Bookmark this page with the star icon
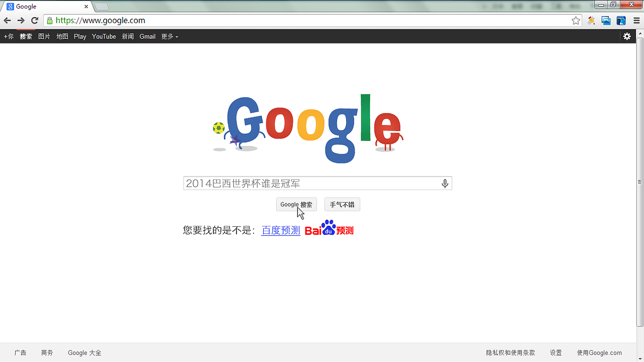Image resolution: width=644 pixels, height=362 pixels. (576, 21)
